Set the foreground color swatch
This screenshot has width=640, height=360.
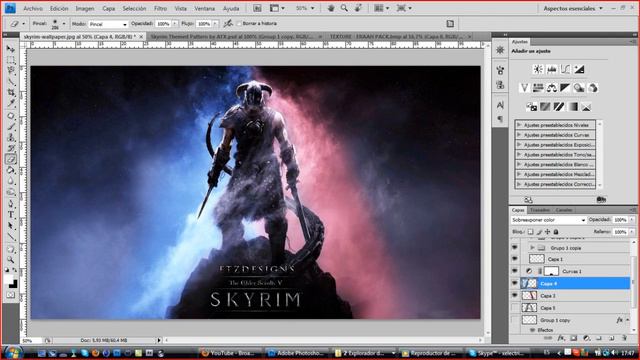(x=9, y=280)
